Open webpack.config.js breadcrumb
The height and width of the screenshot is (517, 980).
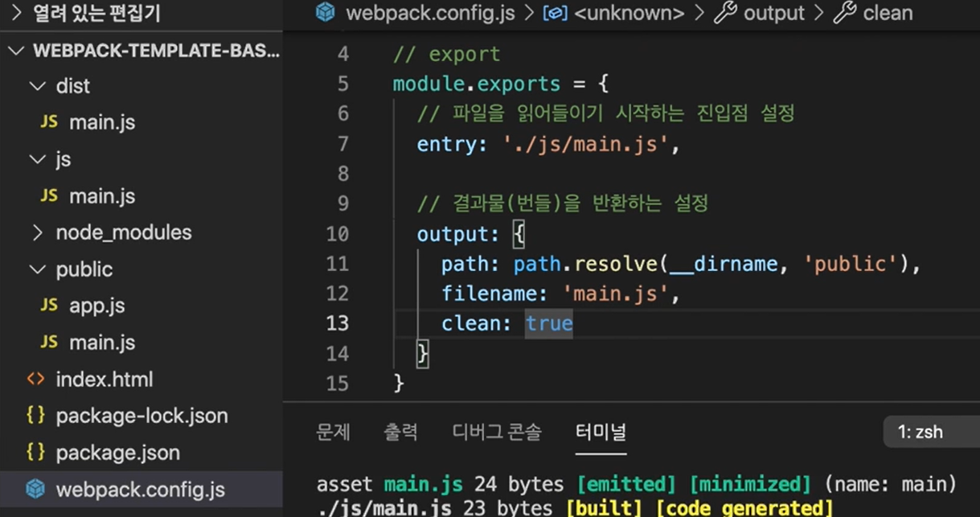431,14
